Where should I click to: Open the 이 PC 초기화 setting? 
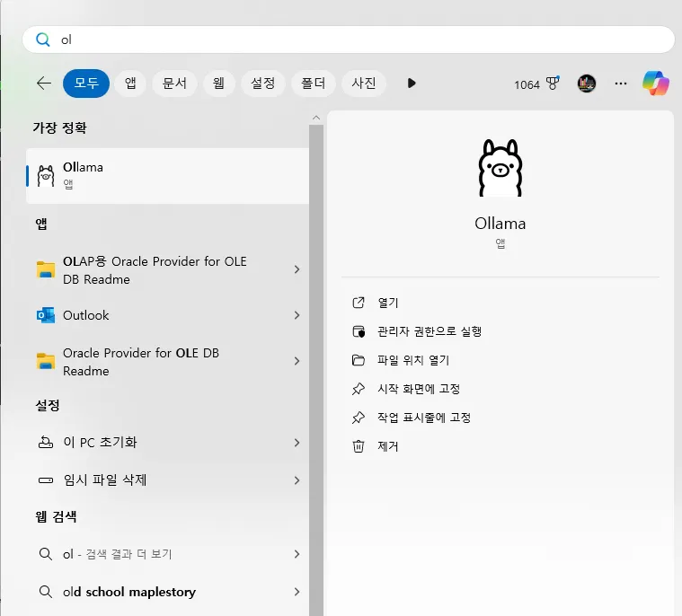[100, 443]
